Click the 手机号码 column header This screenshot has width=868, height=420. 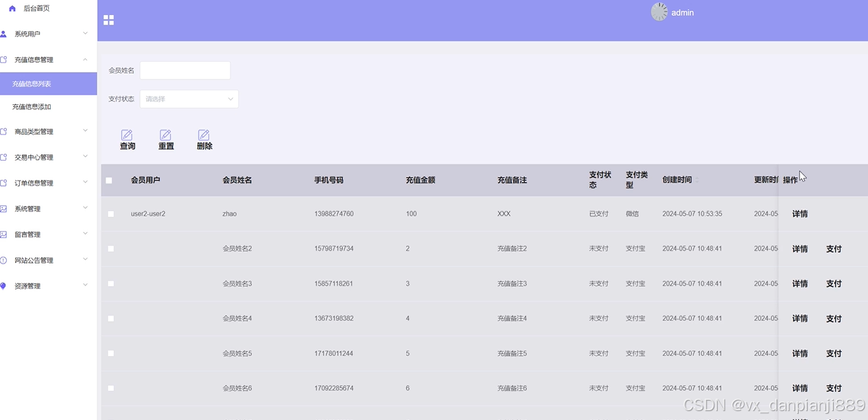tap(329, 180)
